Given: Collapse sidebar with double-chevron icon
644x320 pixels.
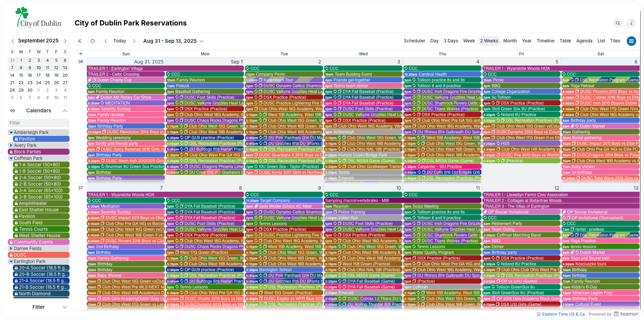Looking at the screenshot, I should pos(80,41).
